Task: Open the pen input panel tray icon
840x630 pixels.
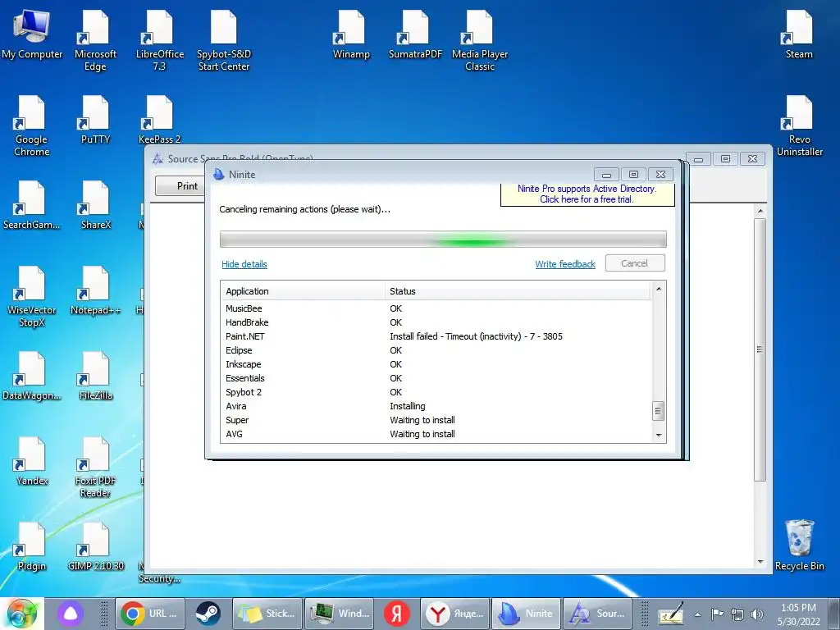Action: click(671, 614)
